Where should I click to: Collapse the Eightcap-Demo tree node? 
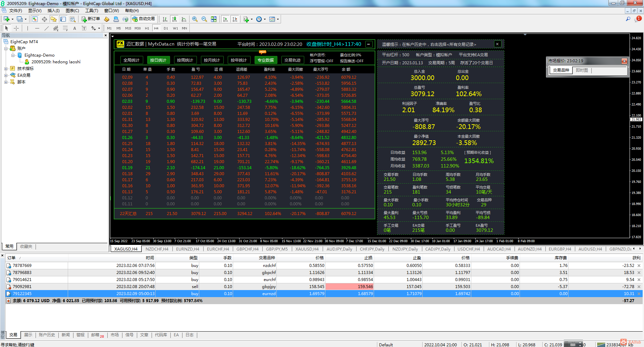point(13,55)
